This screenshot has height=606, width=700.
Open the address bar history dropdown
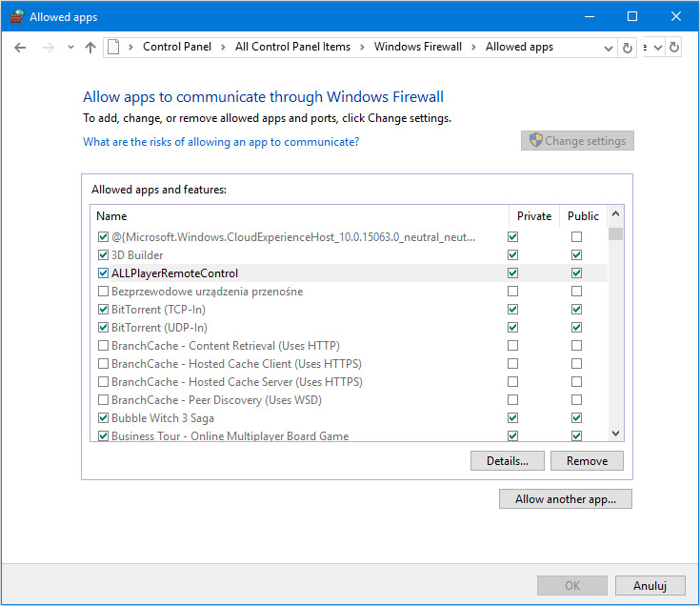pos(608,48)
